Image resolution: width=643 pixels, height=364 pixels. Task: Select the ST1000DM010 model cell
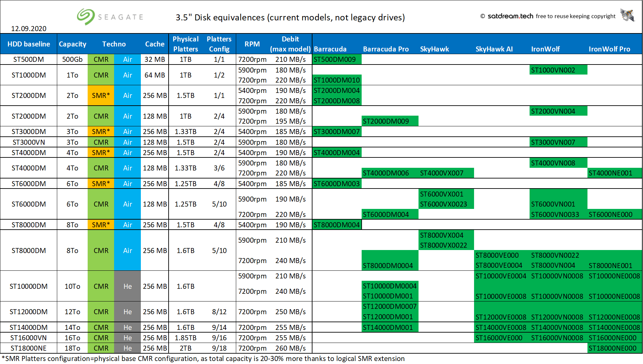[x=337, y=80]
